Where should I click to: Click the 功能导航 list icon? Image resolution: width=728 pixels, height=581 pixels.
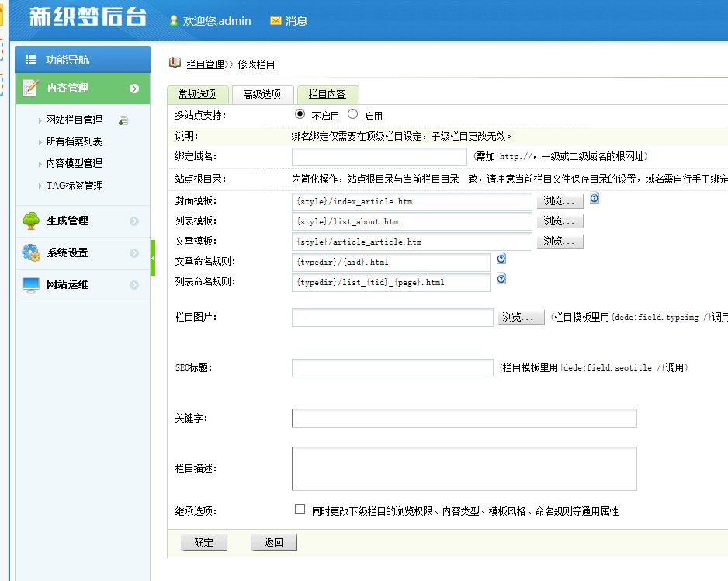click(31, 60)
